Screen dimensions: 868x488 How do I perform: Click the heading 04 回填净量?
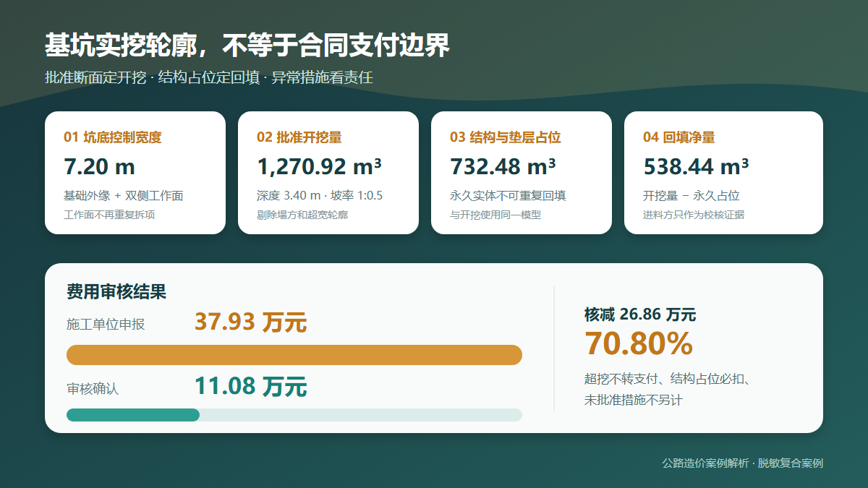pyautogui.click(x=679, y=137)
